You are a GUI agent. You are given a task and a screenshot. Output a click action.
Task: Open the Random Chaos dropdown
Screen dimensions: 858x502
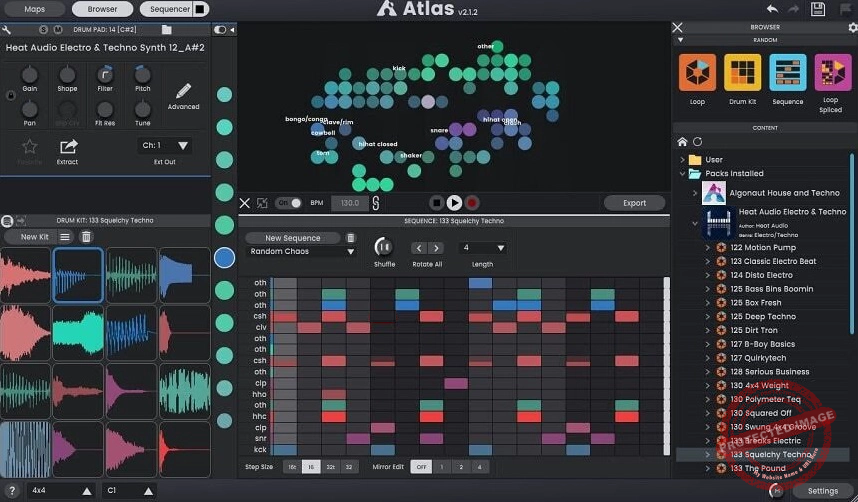pyautogui.click(x=302, y=251)
